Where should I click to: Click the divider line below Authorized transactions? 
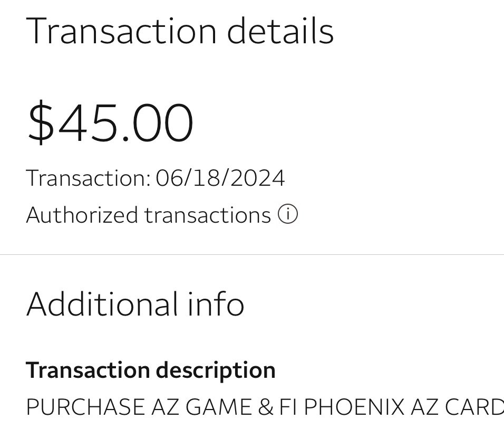click(252, 254)
